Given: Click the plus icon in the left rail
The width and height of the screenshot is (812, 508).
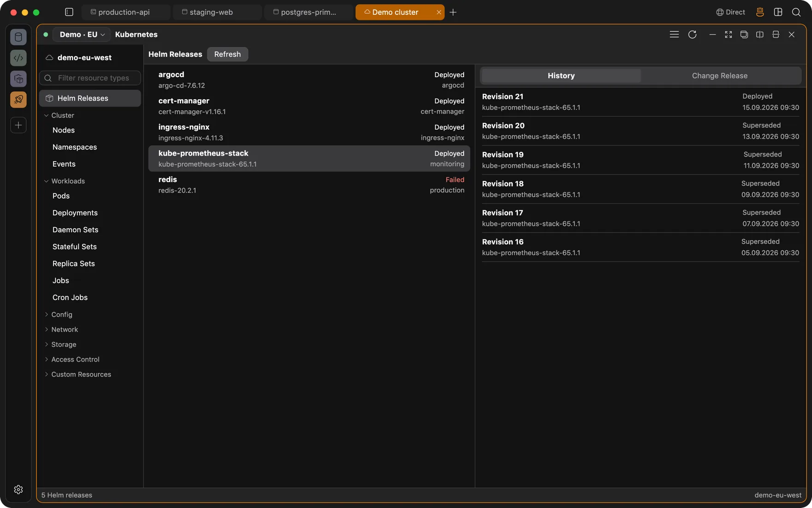Looking at the screenshot, I should tap(18, 125).
